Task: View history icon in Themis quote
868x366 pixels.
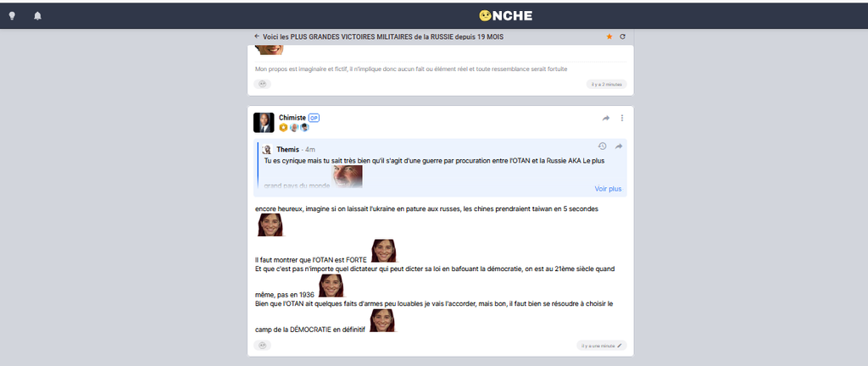Action: pyautogui.click(x=602, y=146)
